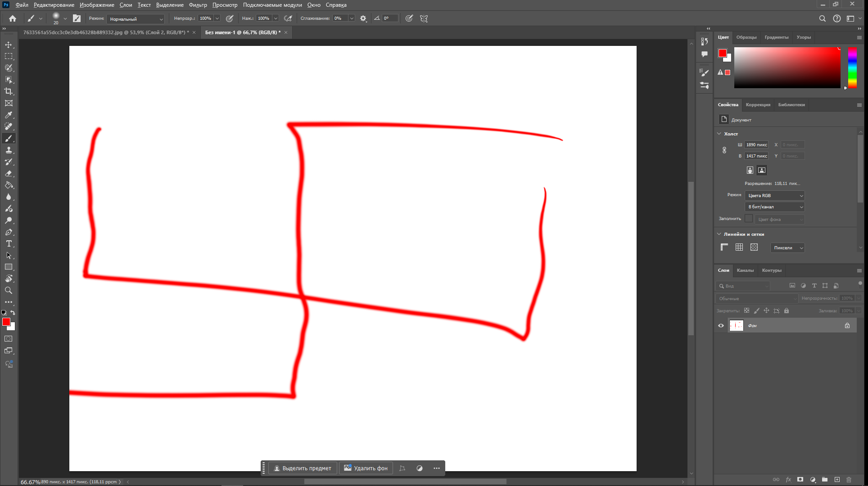The width and height of the screenshot is (868, 486).
Task: Select the Eraser tool
Action: [x=9, y=174]
